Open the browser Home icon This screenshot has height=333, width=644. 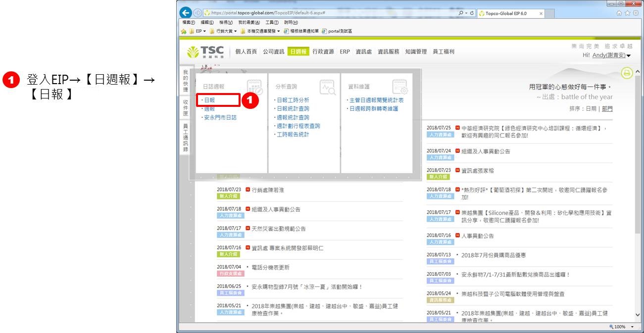(x=619, y=13)
